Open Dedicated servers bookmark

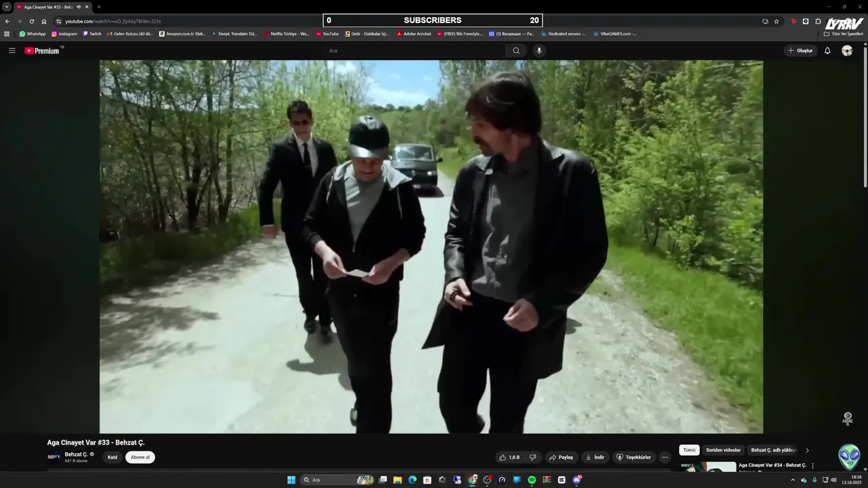click(x=564, y=34)
